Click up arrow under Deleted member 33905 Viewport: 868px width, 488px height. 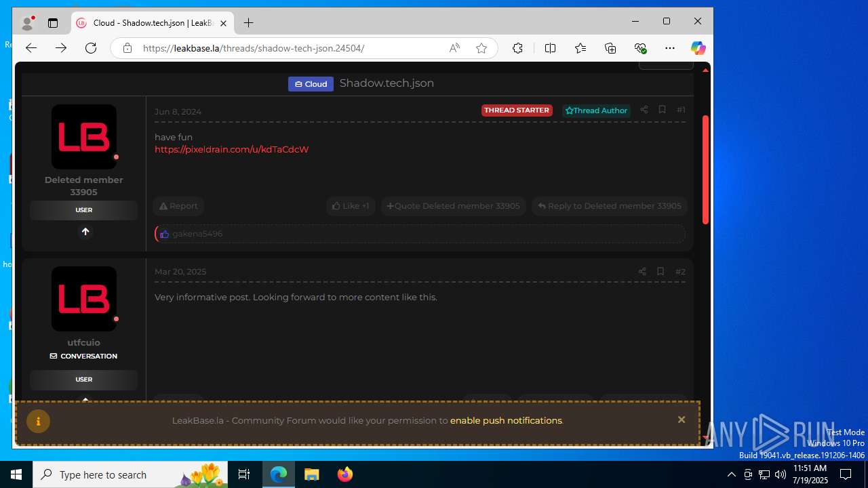(85, 232)
